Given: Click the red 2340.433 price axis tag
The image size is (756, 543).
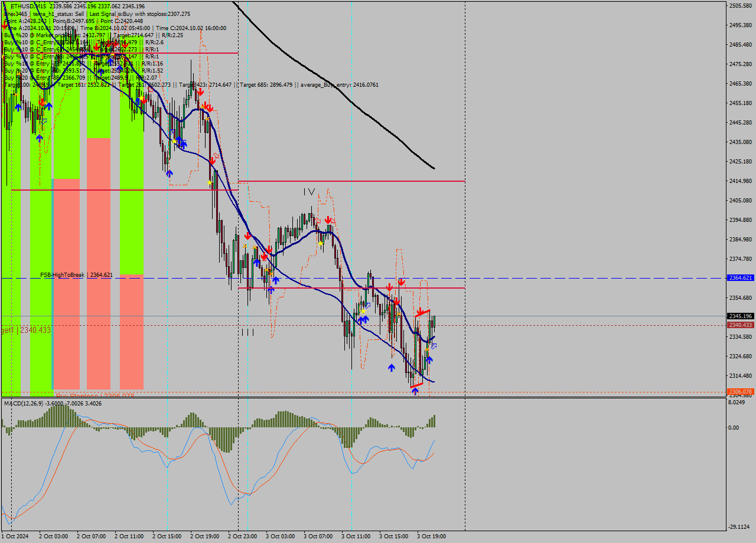Looking at the screenshot, I should [741, 325].
